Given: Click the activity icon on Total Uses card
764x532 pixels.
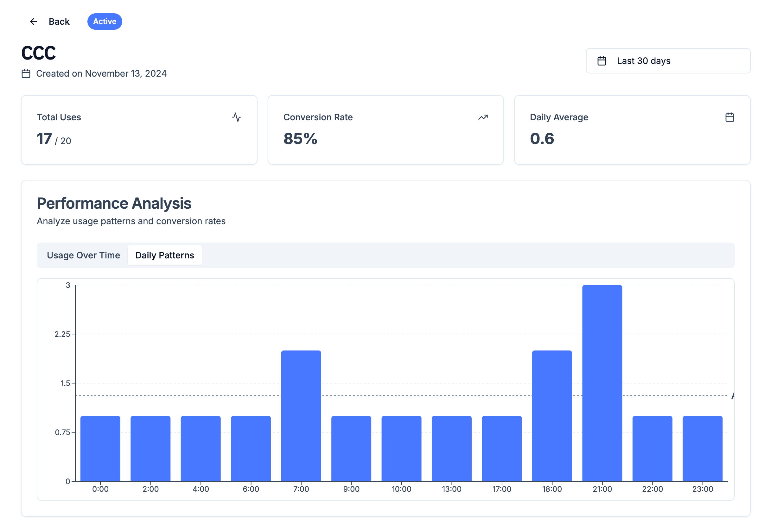Looking at the screenshot, I should 237,117.
